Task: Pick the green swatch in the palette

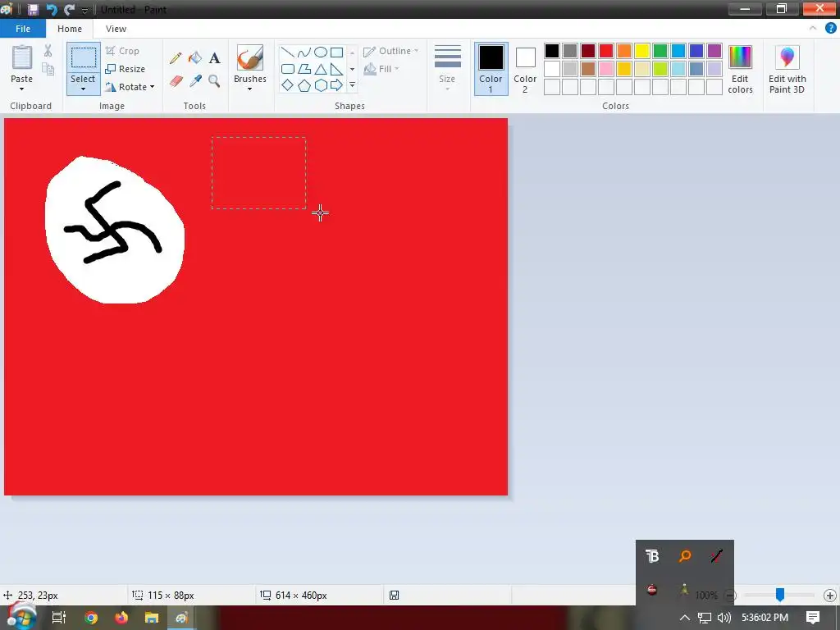Action: (660, 51)
